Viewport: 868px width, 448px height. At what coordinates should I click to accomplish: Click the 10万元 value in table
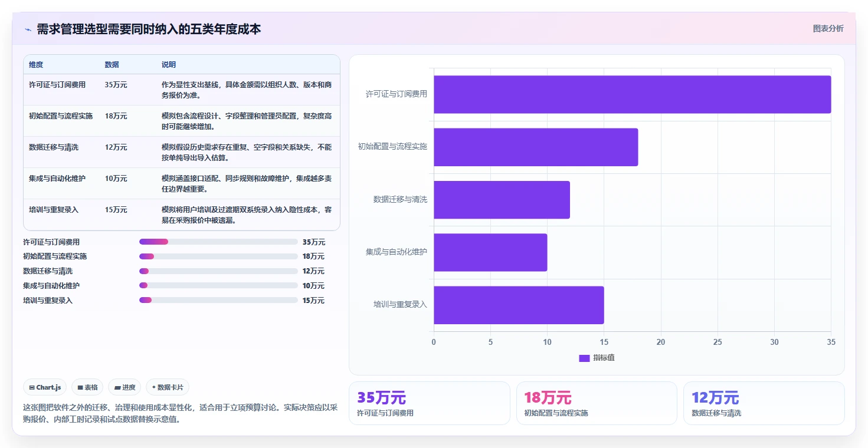(x=116, y=179)
